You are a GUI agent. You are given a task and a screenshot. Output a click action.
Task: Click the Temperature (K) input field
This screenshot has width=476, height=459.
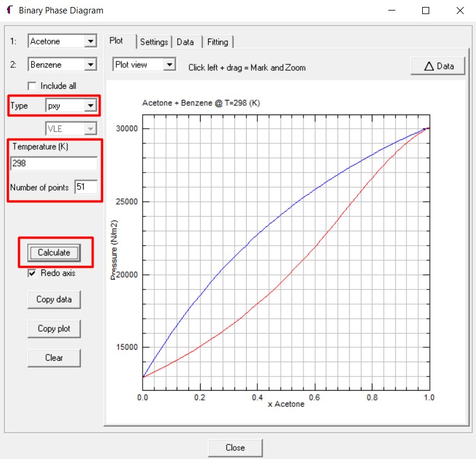coord(54,164)
